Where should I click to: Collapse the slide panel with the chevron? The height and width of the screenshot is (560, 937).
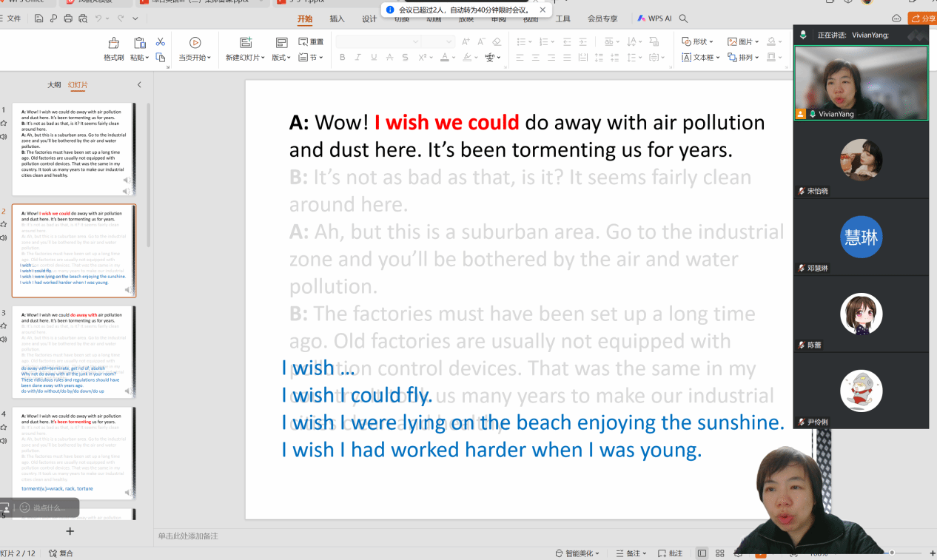pos(139,85)
